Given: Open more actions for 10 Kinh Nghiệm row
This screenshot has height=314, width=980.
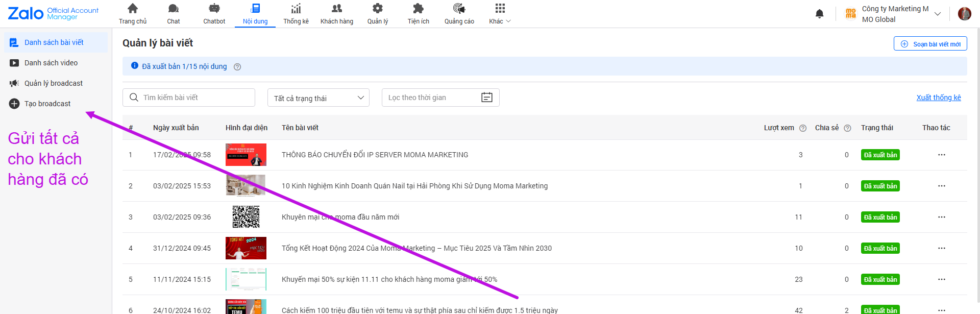Looking at the screenshot, I should [942, 186].
